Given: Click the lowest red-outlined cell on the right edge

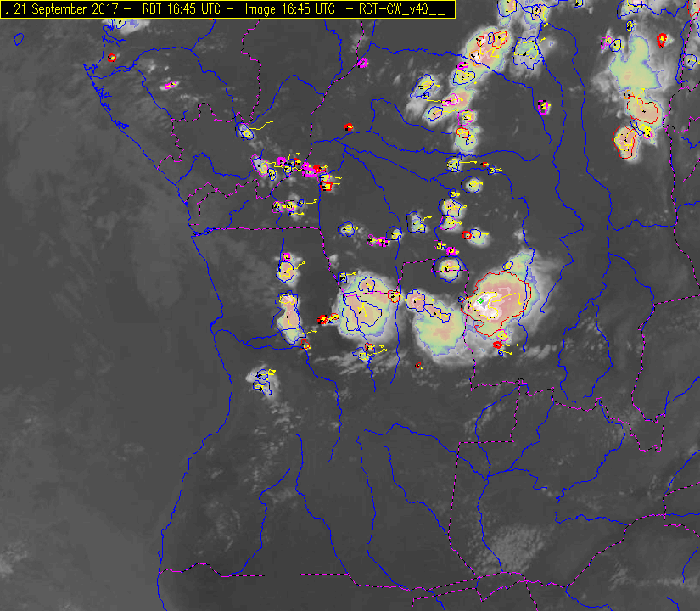Looking at the screenshot, I should [x=626, y=140].
